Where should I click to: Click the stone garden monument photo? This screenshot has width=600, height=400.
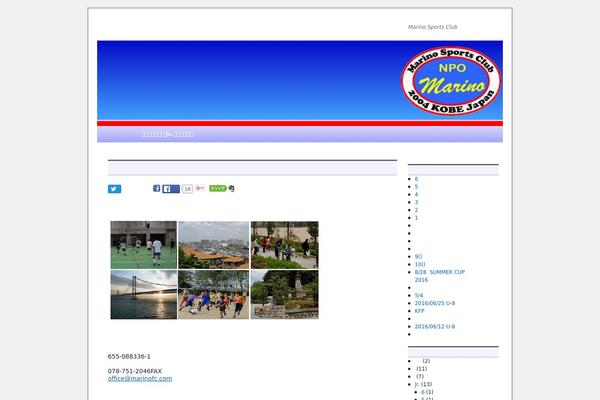(284, 295)
